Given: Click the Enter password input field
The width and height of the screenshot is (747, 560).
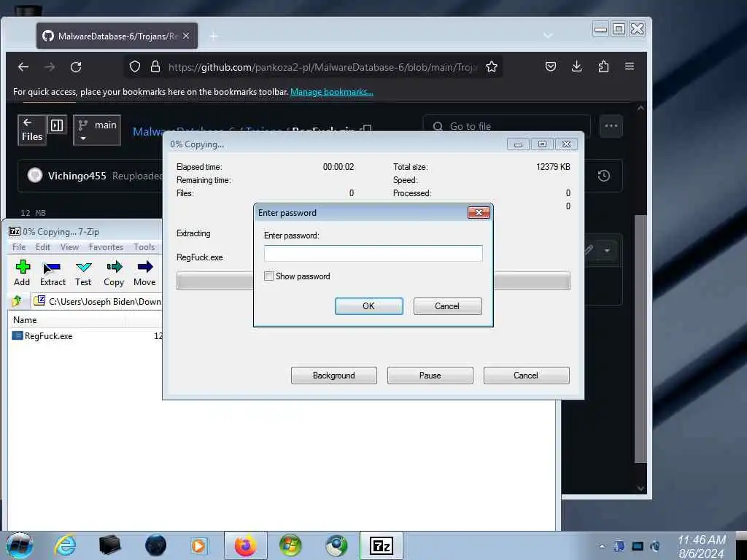Looking at the screenshot, I should (x=373, y=253).
